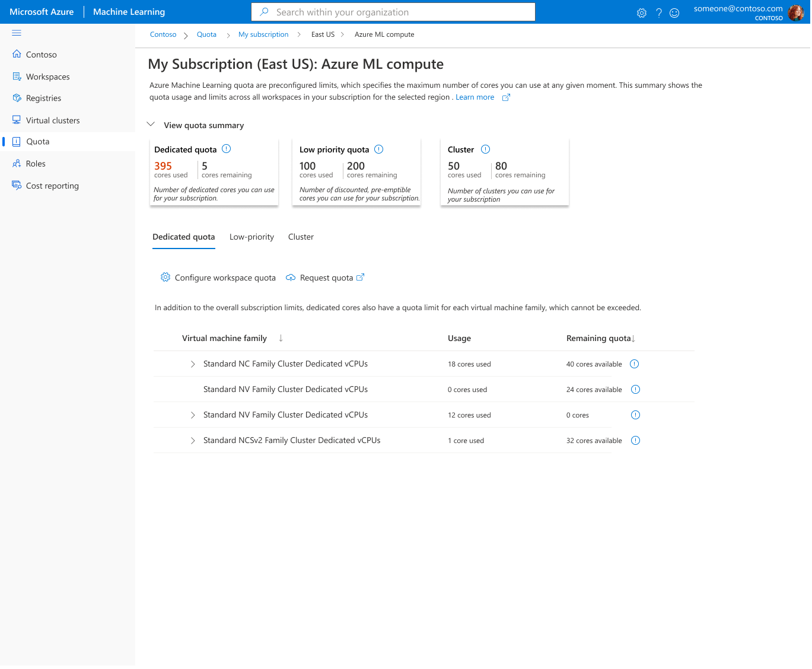This screenshot has height=669, width=812.
Task: Click the Request quota cloud icon
Action: click(x=291, y=278)
